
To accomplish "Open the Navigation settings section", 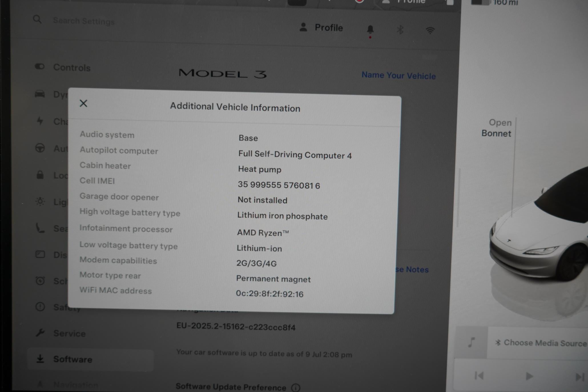I will (x=67, y=385).
